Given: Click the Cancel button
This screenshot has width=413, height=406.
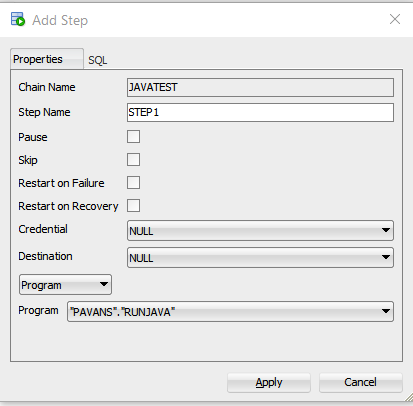Looking at the screenshot, I should (x=361, y=382).
